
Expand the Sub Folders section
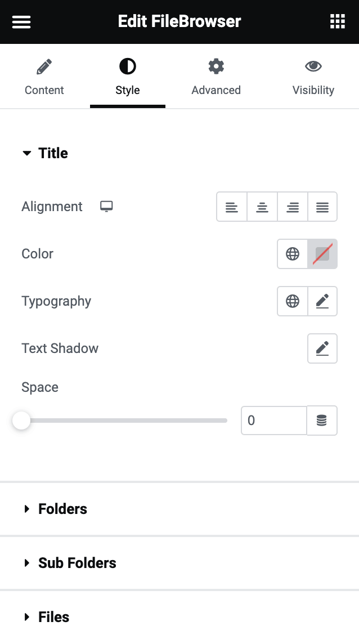(77, 563)
